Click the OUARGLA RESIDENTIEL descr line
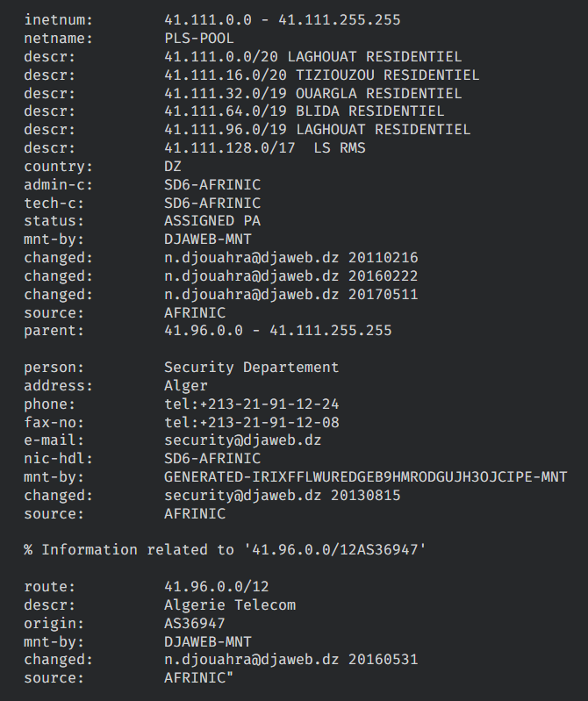 coord(312,93)
